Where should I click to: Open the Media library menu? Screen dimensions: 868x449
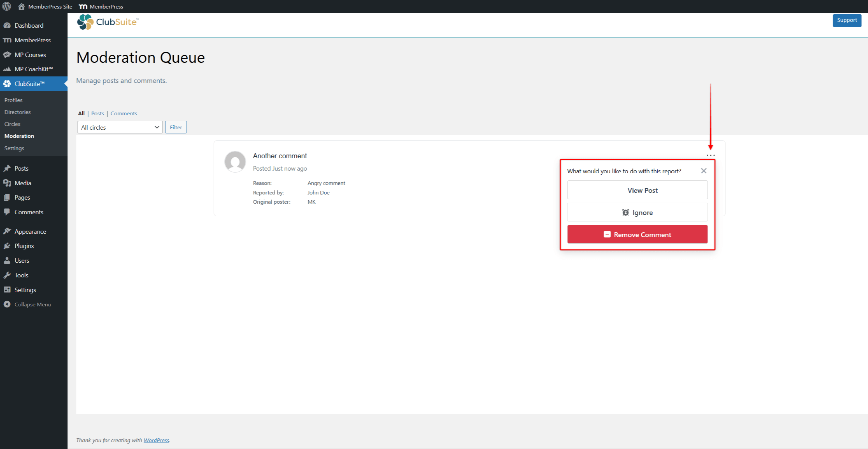click(x=23, y=183)
